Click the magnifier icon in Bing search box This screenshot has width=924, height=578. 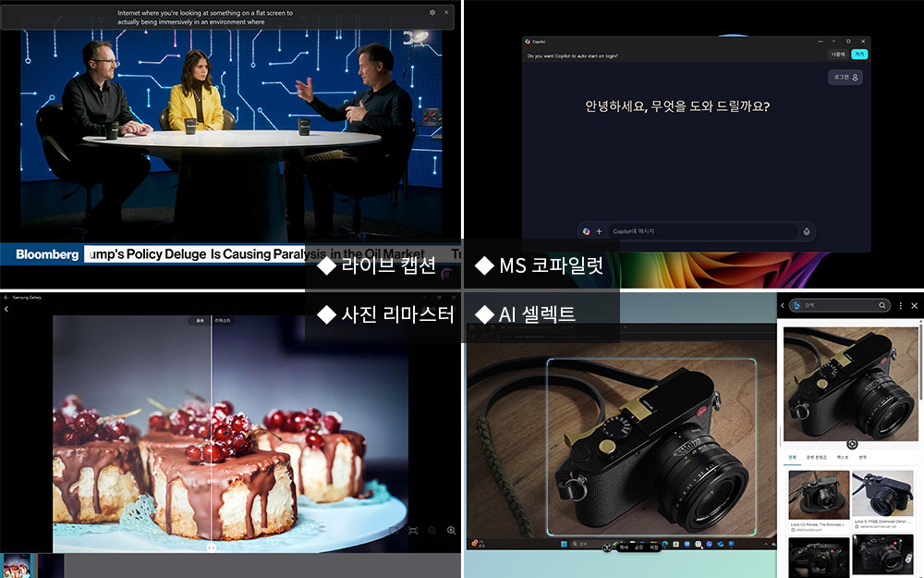point(882,305)
